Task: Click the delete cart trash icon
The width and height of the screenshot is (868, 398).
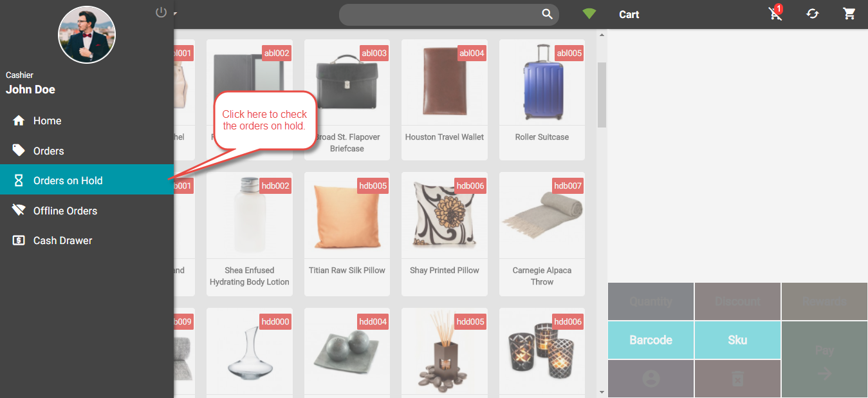Action: [737, 379]
